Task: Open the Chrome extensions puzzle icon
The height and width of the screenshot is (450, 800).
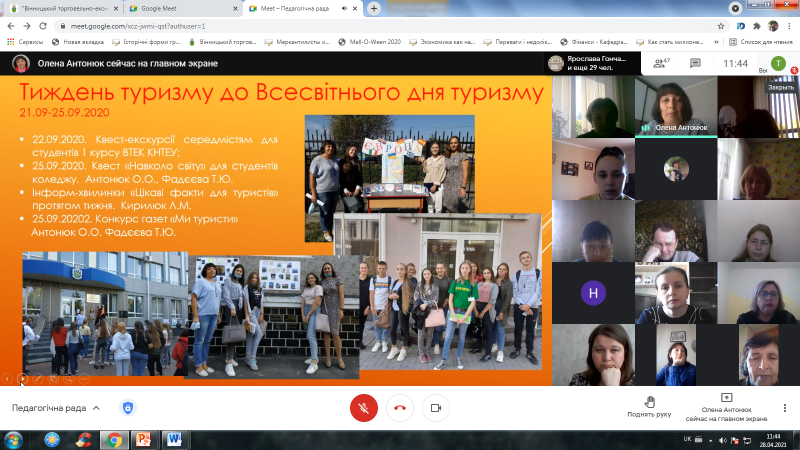Action: [x=757, y=26]
